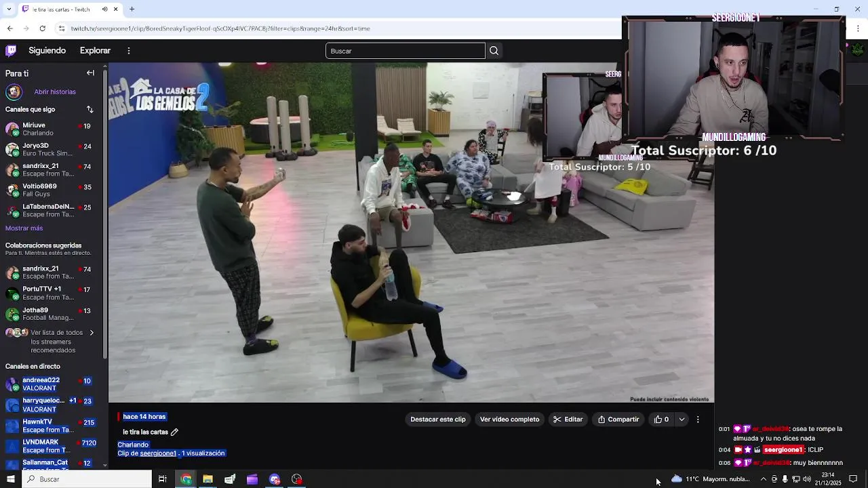The height and width of the screenshot is (488, 868).
Task: Click Joryo3D's avatar icon
Action: pos(12,150)
